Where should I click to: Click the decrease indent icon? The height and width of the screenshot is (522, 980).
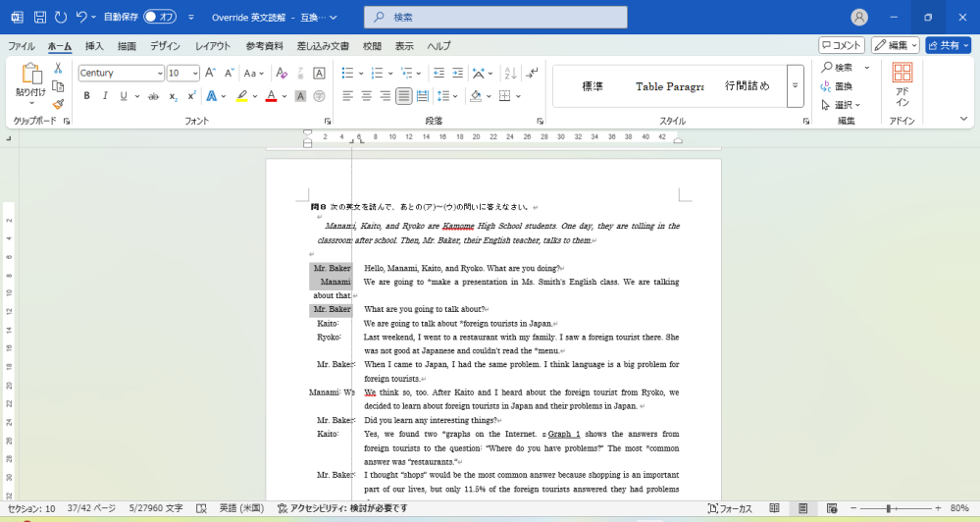(438, 74)
